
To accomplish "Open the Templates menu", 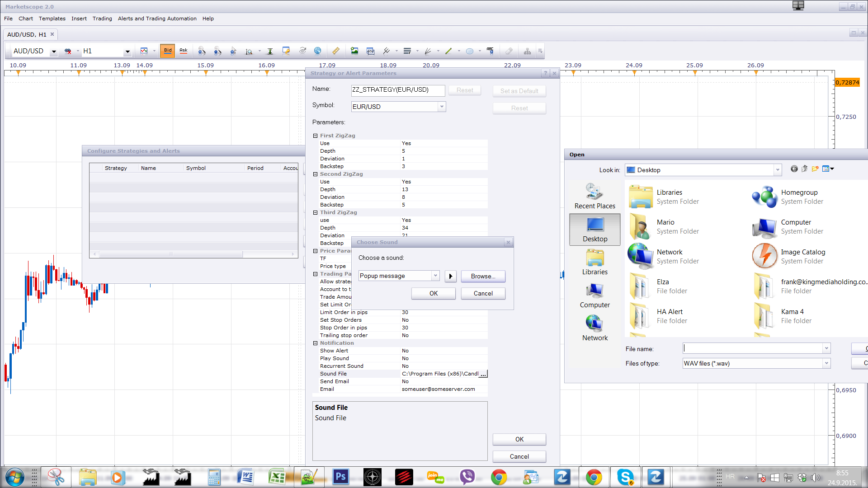I will point(52,19).
